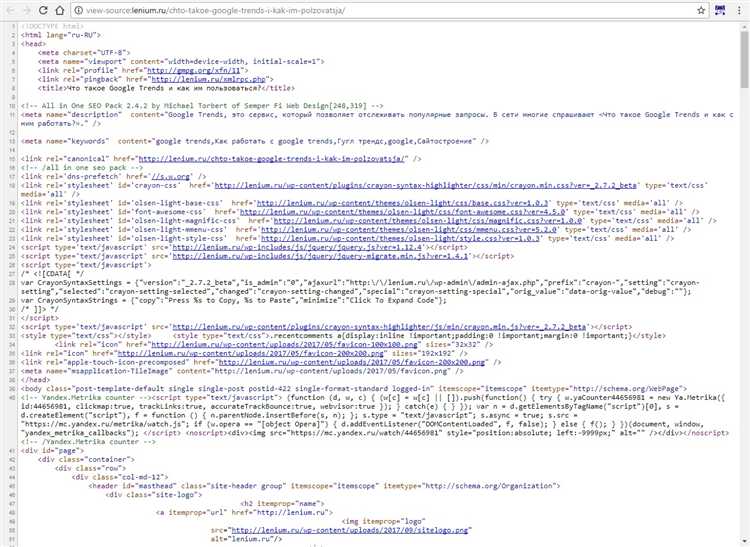Click the header id="masthead" line
Screen dimensions: 750x547
(x=324, y=486)
